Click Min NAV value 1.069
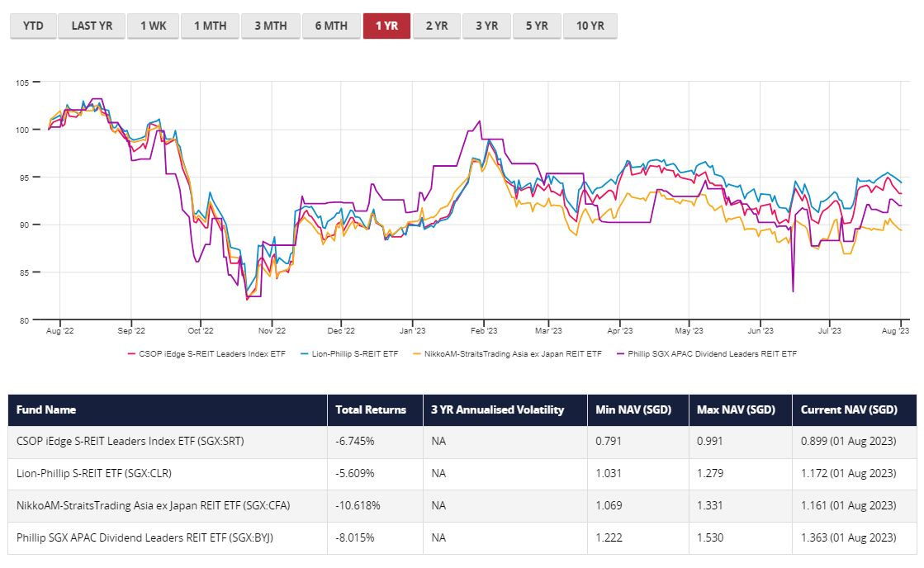924x568 pixels. tap(608, 505)
